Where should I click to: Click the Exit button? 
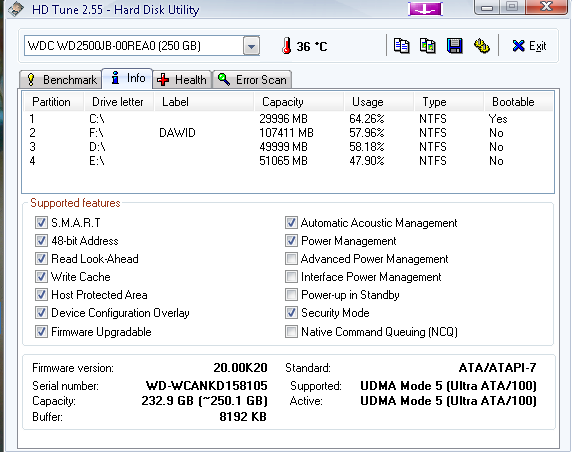529,46
